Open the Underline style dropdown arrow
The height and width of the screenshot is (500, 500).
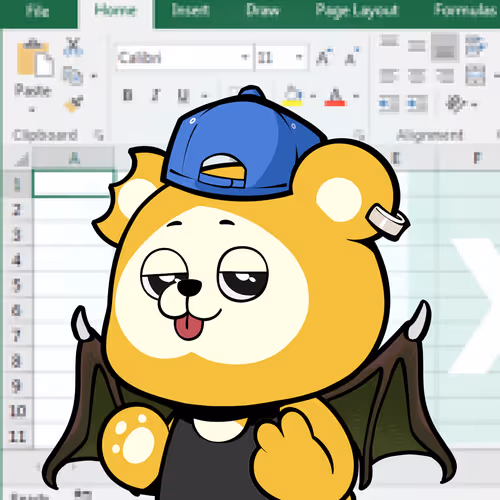tap(205, 96)
